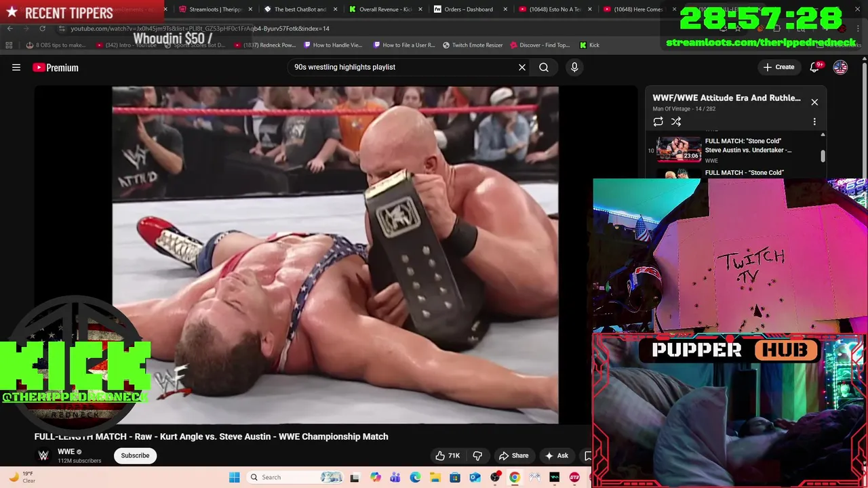Click the browser address bar URL

(x=200, y=28)
